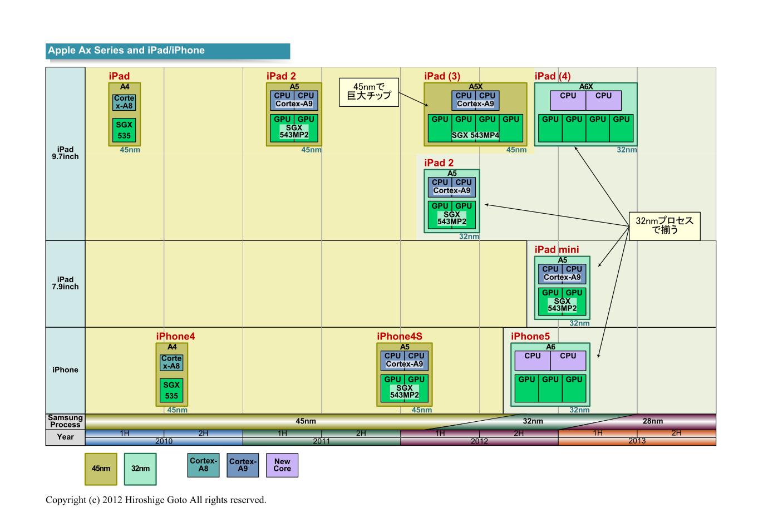Click the Hiroshige Goto copyright text
The height and width of the screenshot is (532, 763).
(156, 500)
